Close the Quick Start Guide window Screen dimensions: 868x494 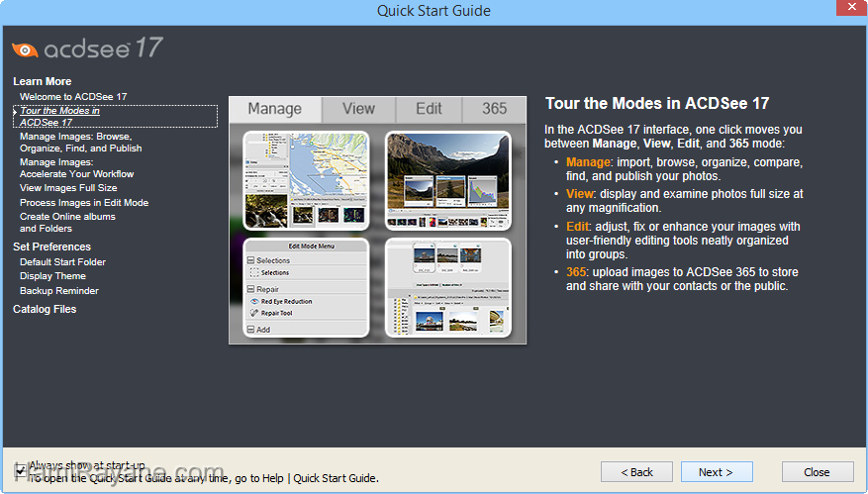(851, 7)
